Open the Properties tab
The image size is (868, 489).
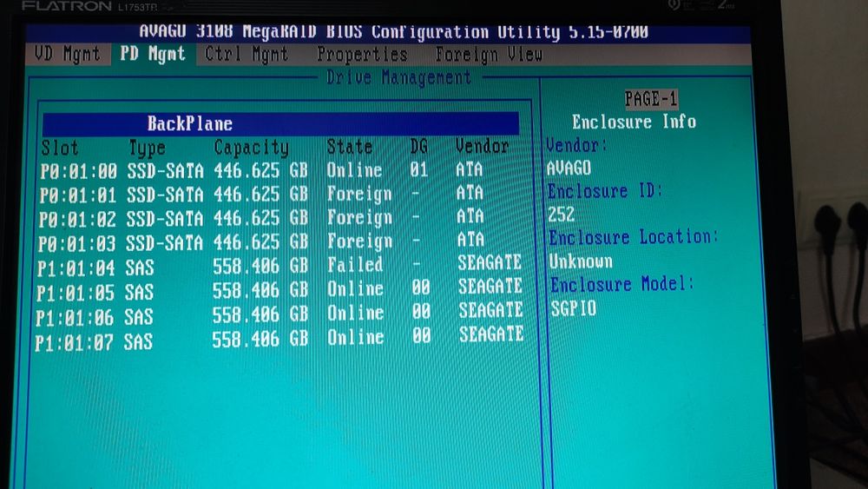click(362, 54)
